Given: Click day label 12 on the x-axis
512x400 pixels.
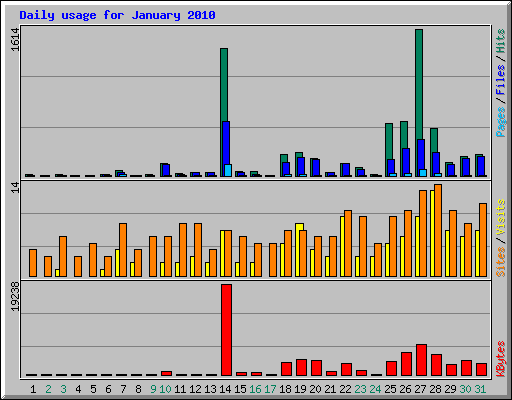Looking at the screenshot, I should point(195,389).
